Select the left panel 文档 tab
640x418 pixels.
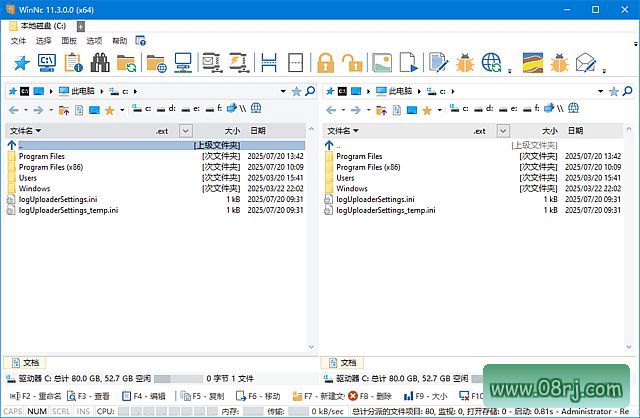tap(26, 362)
